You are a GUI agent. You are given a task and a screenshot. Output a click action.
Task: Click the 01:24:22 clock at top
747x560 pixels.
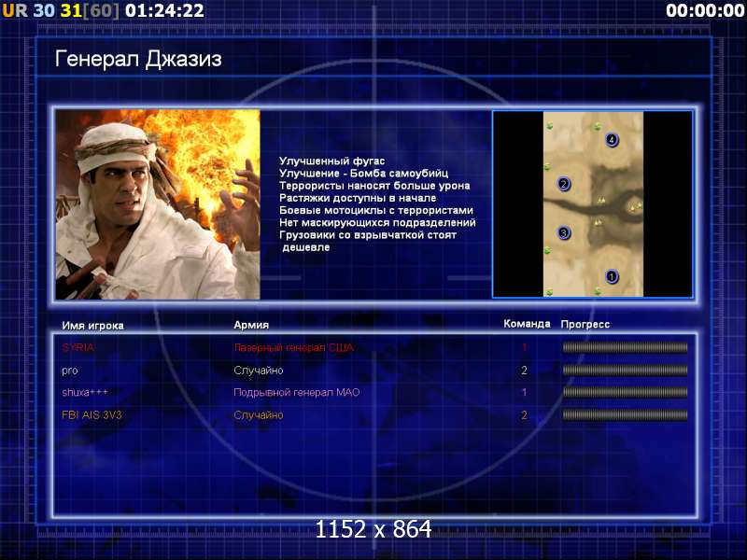click(165, 10)
